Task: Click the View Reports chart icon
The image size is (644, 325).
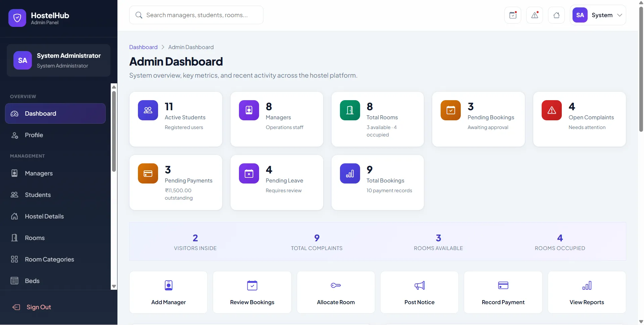Action: 587,285
